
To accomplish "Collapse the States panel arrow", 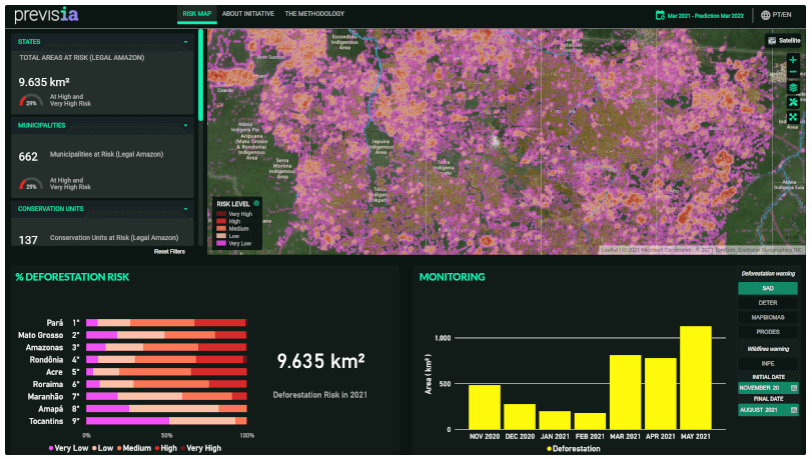I will pyautogui.click(x=186, y=42).
